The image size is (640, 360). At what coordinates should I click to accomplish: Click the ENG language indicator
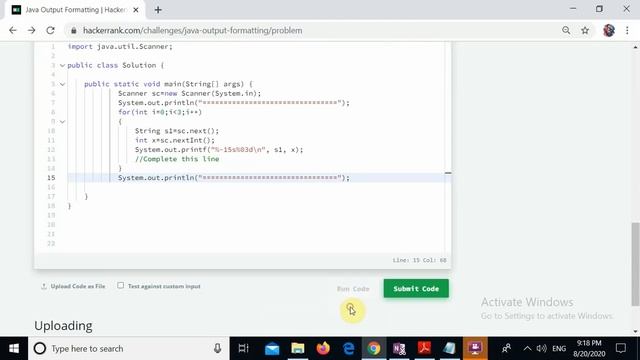pos(559,349)
